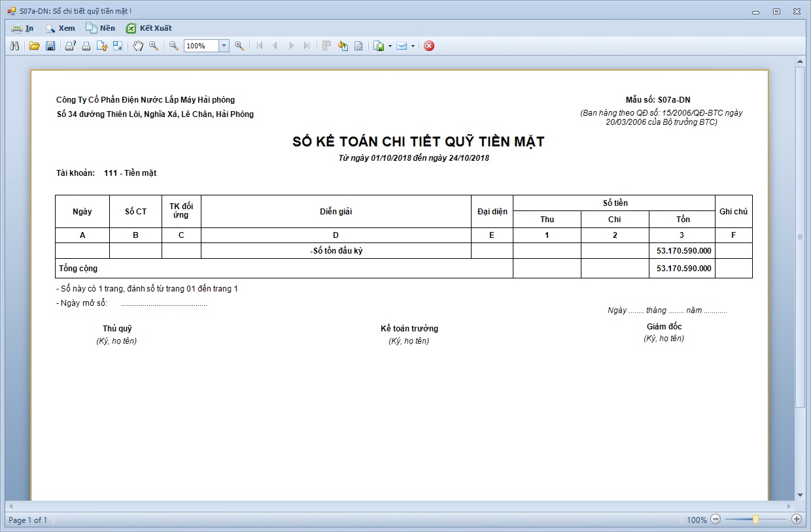Image resolution: width=811 pixels, height=532 pixels.
Task: Select the magnifier tool
Action: tap(154, 46)
